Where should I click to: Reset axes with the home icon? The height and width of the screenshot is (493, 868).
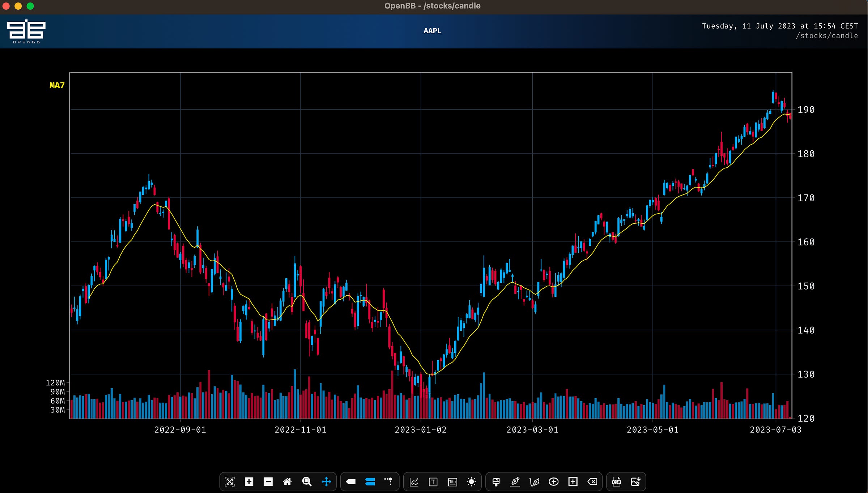(x=287, y=481)
